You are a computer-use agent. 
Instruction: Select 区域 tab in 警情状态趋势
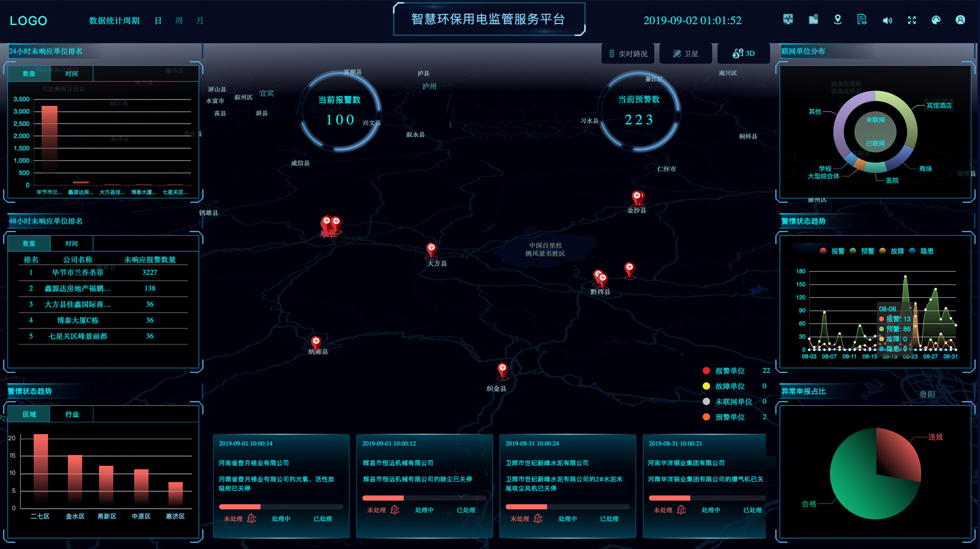(29, 414)
